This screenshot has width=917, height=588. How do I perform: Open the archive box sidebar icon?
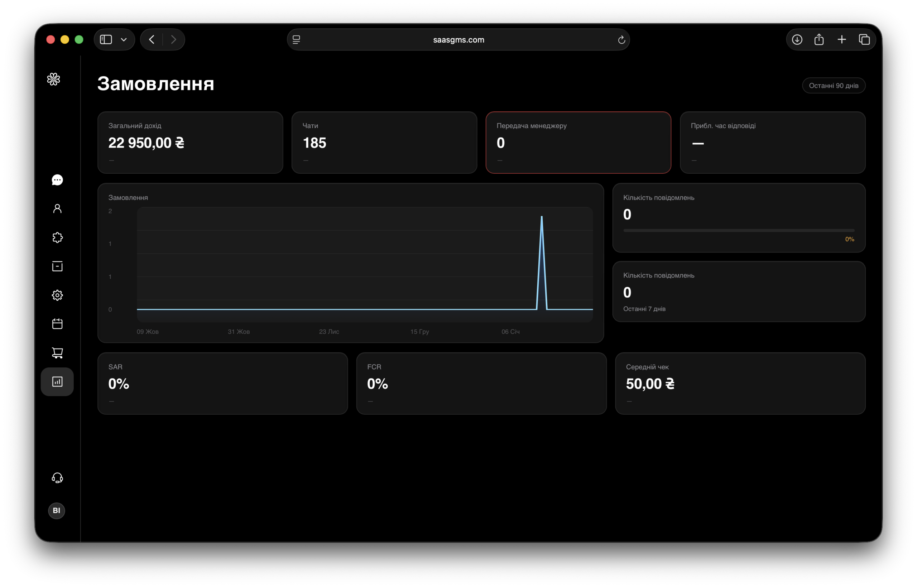[x=57, y=266]
